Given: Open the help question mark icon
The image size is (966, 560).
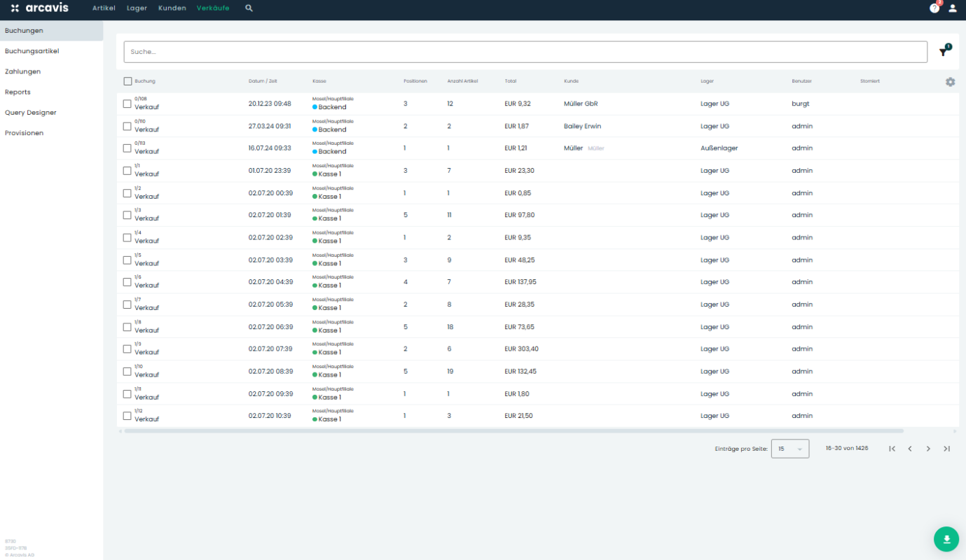Looking at the screenshot, I should 934,8.
